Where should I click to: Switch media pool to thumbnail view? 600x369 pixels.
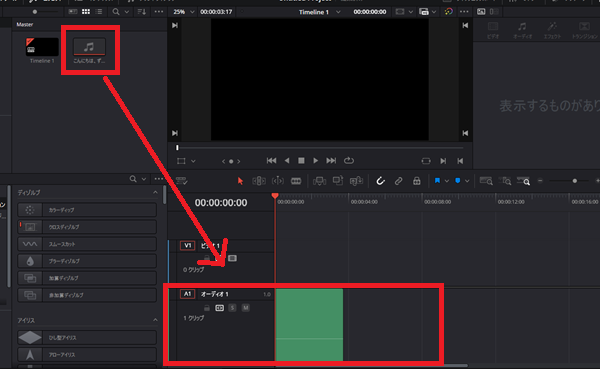pyautogui.click(x=86, y=12)
